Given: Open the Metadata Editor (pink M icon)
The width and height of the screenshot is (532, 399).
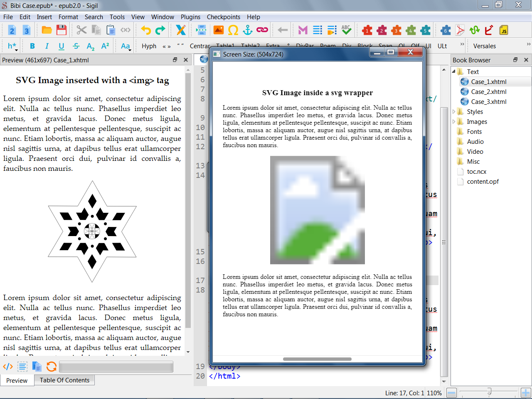Looking at the screenshot, I should pyautogui.click(x=303, y=30).
